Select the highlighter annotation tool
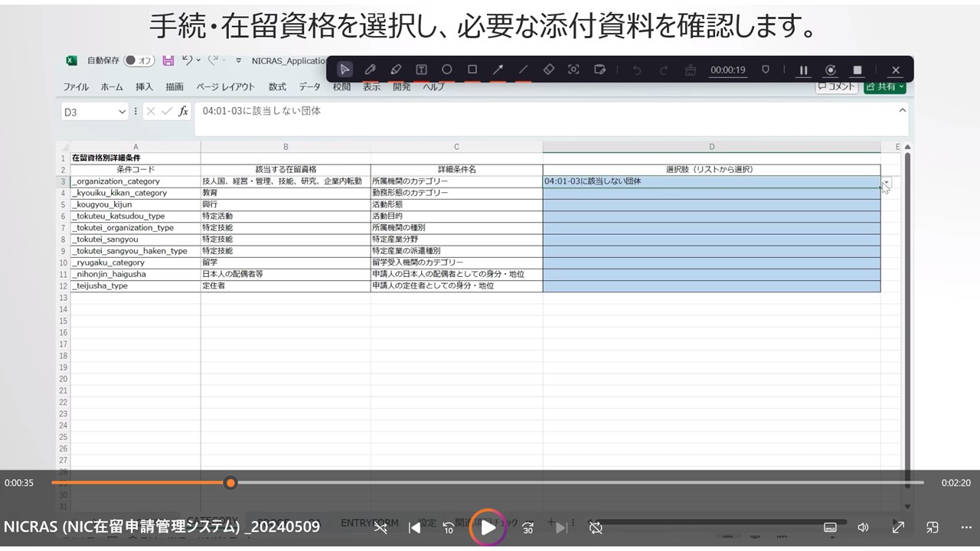 396,70
